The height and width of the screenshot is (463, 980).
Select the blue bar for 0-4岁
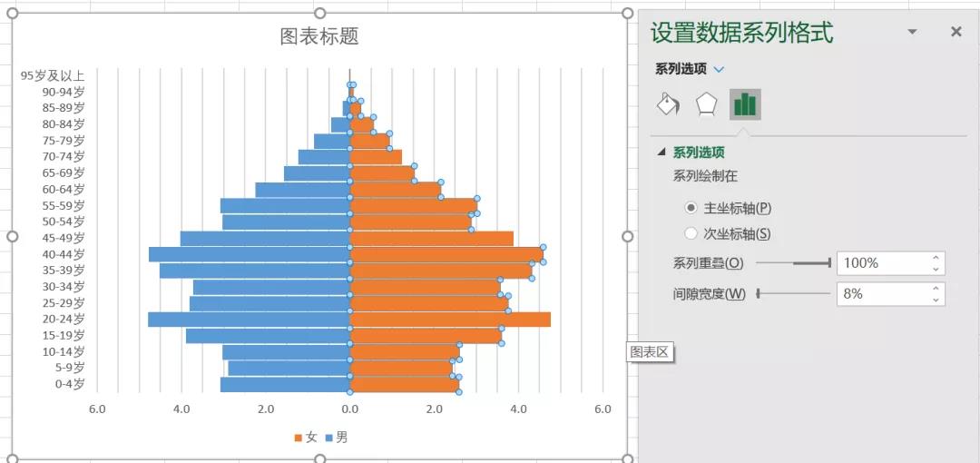click(x=285, y=384)
